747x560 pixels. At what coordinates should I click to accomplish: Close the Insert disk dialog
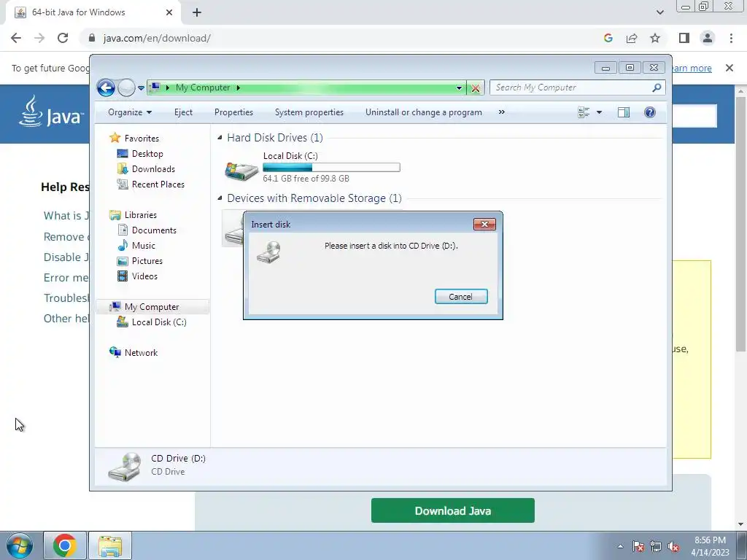[484, 225]
